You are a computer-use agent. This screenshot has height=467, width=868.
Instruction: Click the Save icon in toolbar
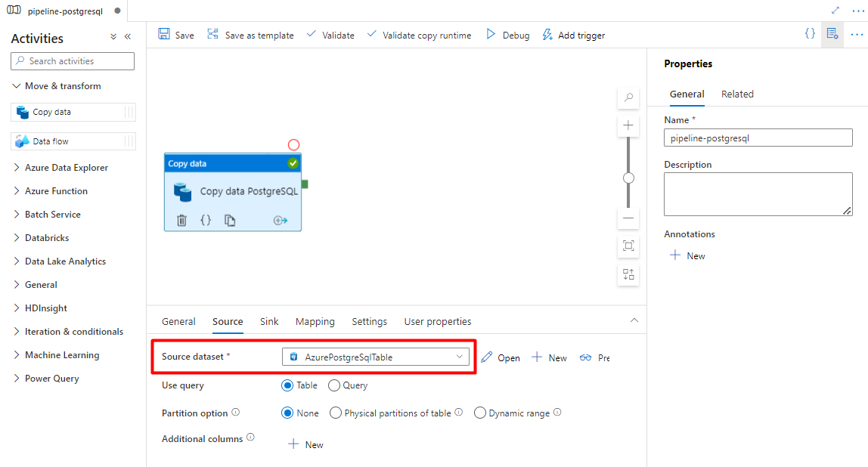click(164, 34)
